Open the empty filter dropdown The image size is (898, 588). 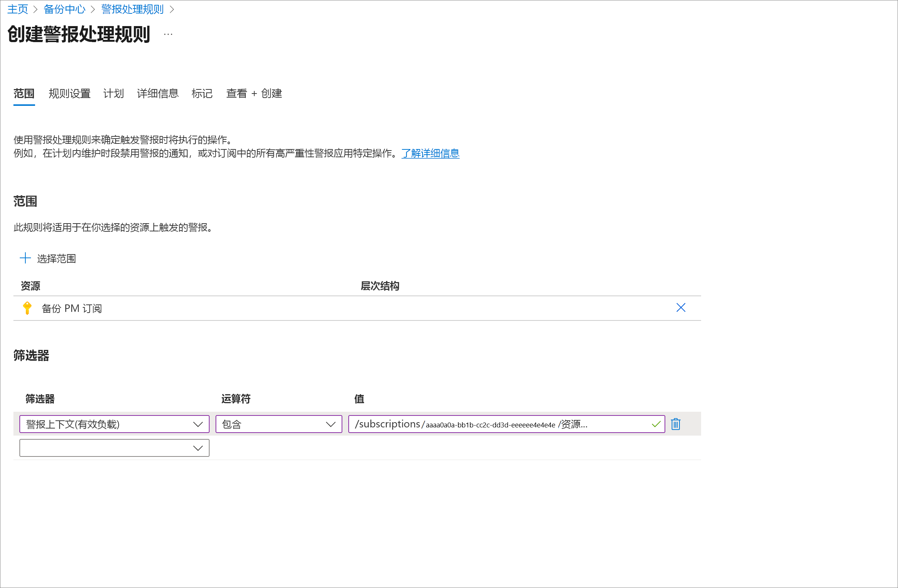pos(114,448)
